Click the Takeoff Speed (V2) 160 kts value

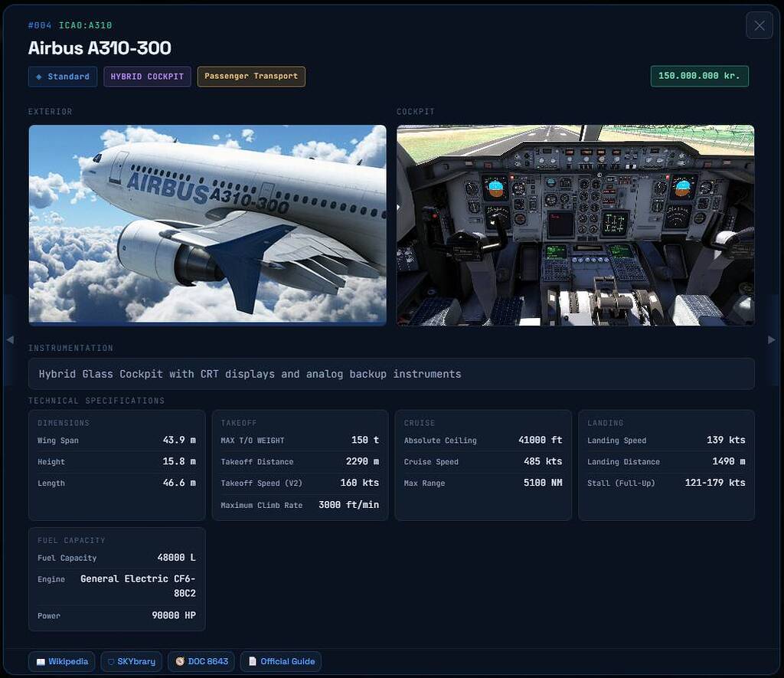coord(360,483)
